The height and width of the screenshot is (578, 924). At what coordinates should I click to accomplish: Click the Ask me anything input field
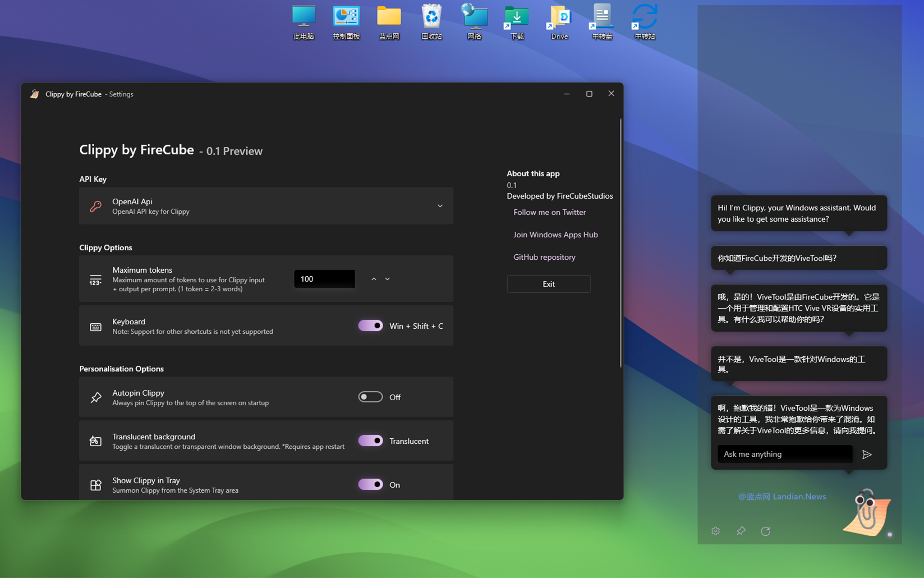[784, 455]
